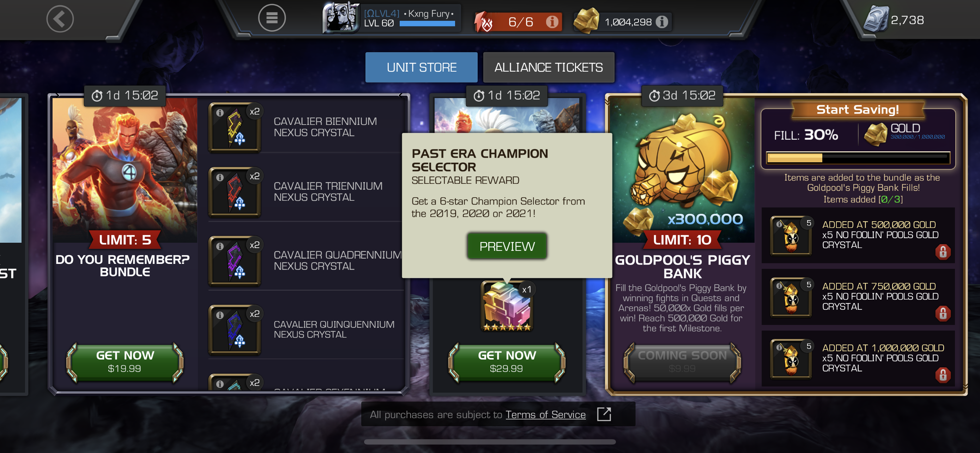Click the horizontal store scrollbar
Image resolution: width=980 pixels, height=453 pixels.
490,442
